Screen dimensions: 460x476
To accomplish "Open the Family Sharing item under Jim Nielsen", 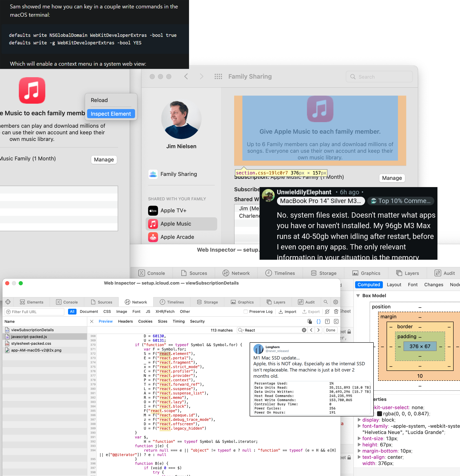I will tap(181, 174).
